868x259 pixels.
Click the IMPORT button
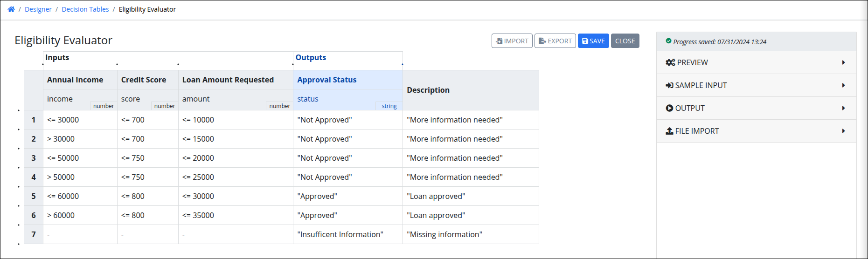(512, 41)
